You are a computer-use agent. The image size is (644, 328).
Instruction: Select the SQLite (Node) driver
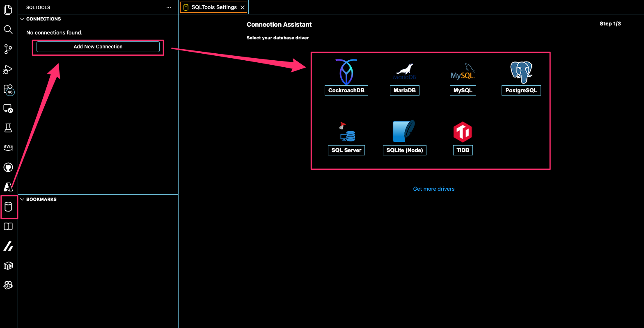tap(404, 150)
